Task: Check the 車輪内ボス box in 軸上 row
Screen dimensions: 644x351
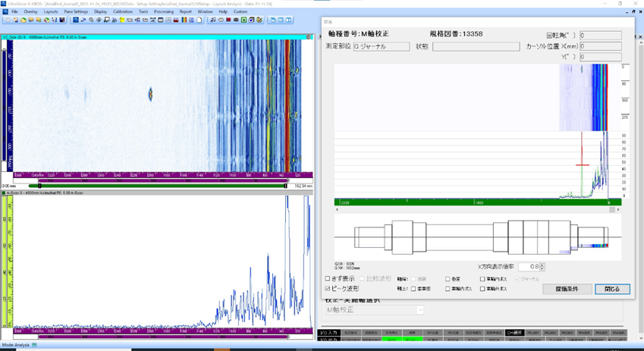Action: click(448, 289)
